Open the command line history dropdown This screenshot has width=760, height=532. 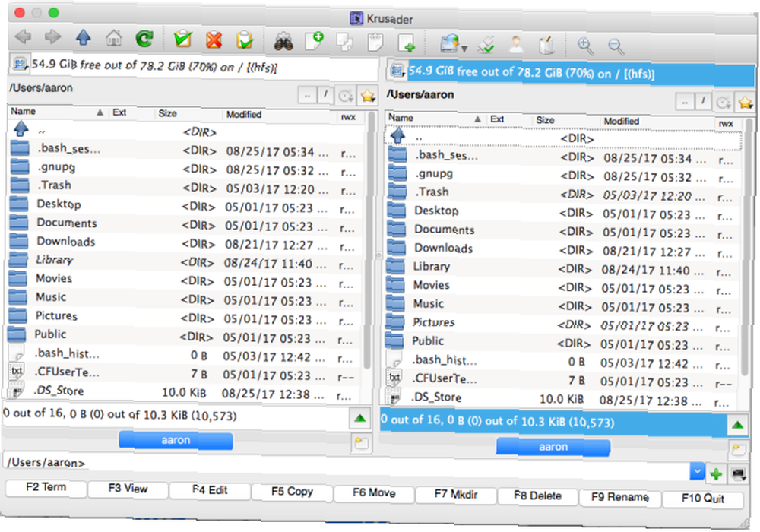click(x=697, y=471)
